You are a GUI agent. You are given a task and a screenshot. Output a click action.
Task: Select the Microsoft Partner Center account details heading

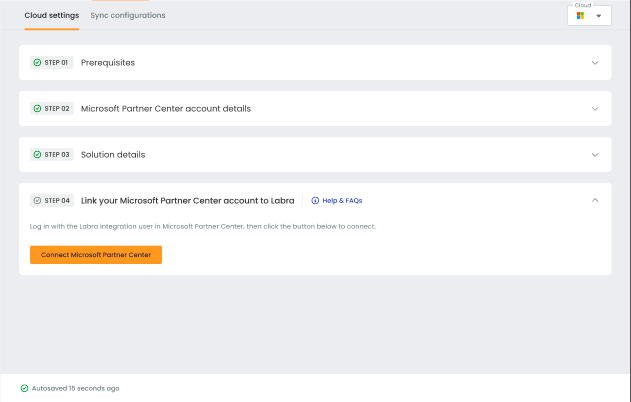tap(166, 108)
